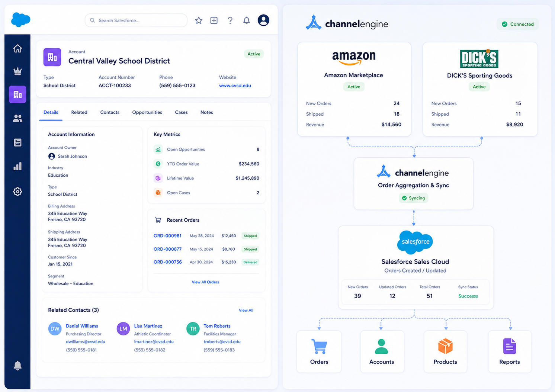Open Daniel Williams contact
The width and height of the screenshot is (555, 392).
click(82, 326)
